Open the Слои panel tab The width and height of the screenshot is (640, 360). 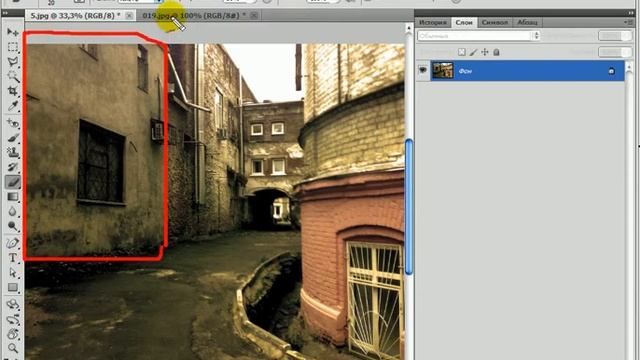464,22
